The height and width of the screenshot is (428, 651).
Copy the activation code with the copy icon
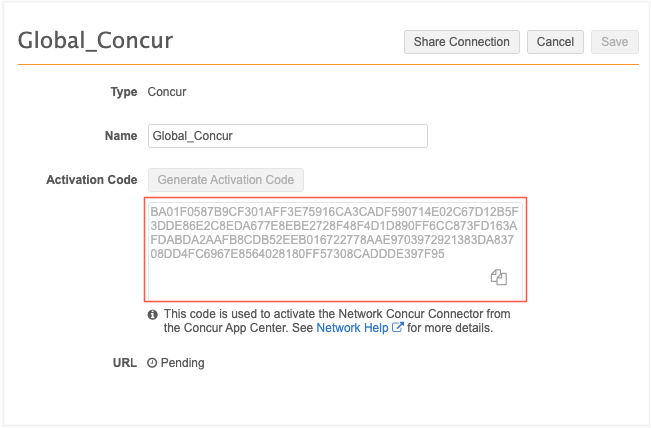[499, 278]
